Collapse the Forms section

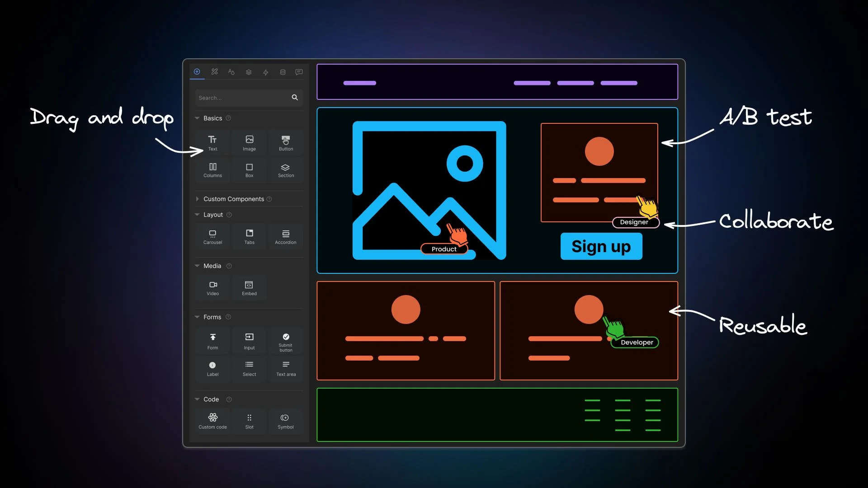tap(197, 317)
